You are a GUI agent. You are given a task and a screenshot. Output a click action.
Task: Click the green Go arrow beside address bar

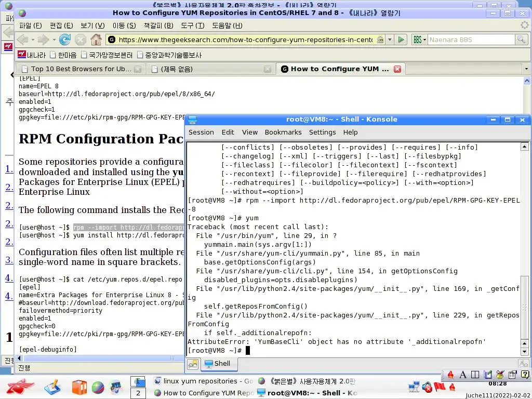point(401,39)
